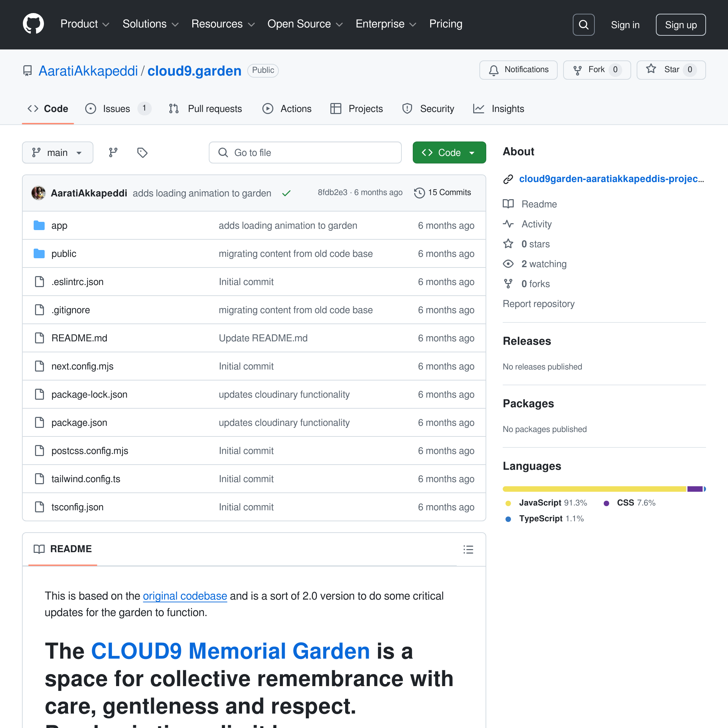Screen dimensions: 728x728
Task: Switch to the Pull requests tab
Action: [205, 109]
